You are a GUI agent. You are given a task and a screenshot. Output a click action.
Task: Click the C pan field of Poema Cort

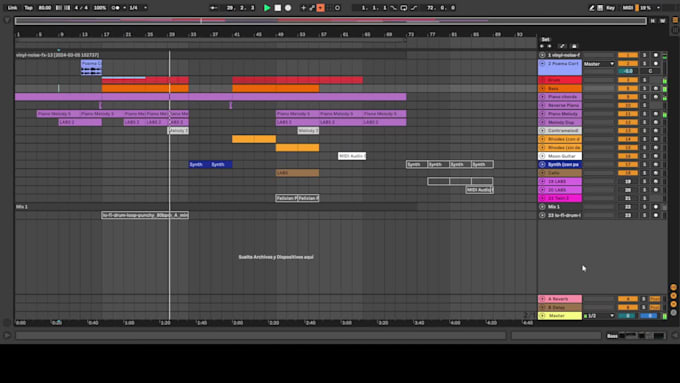[x=650, y=71]
